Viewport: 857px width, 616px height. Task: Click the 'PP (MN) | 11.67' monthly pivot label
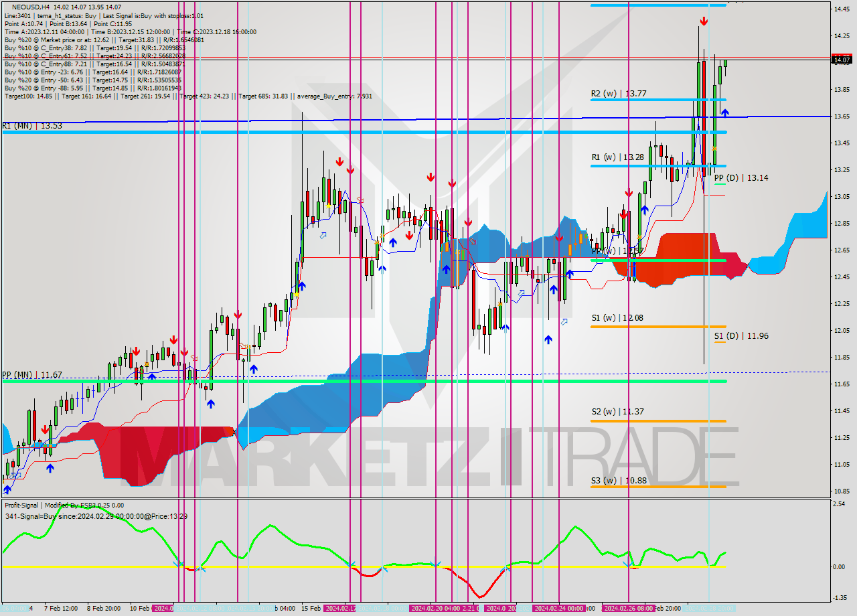coord(31,375)
